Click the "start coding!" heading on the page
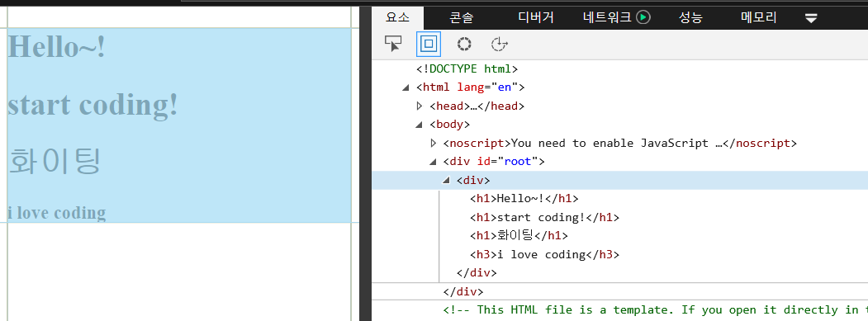The height and width of the screenshot is (321, 868). pyautogui.click(x=93, y=105)
